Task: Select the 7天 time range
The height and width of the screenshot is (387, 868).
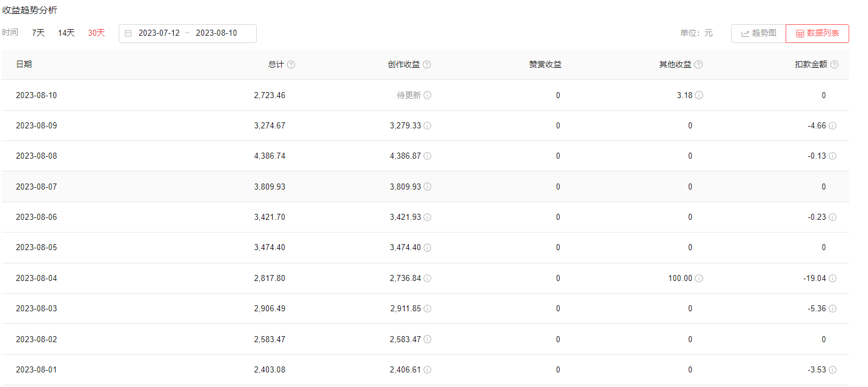Action: point(38,33)
